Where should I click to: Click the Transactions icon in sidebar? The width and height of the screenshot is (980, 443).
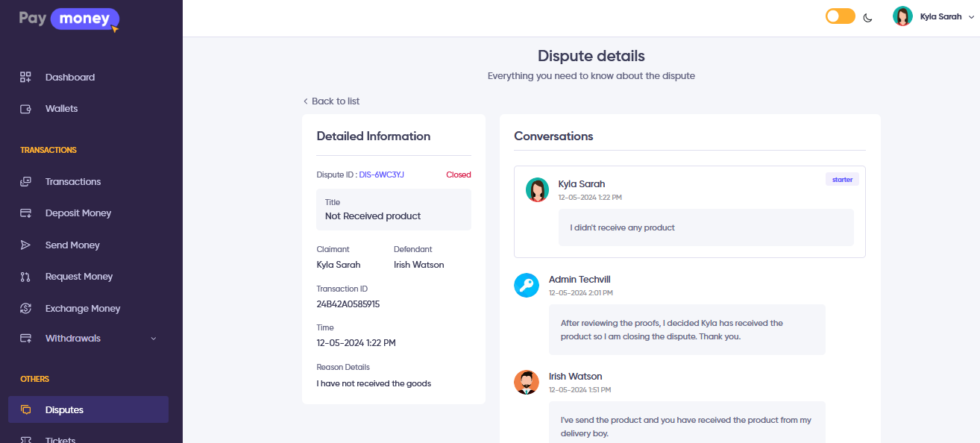tap(25, 182)
